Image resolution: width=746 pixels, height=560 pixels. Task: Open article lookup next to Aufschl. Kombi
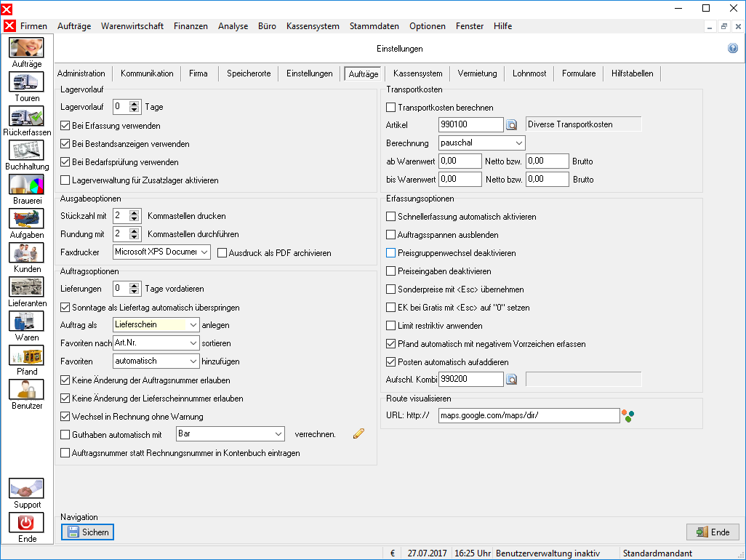pyautogui.click(x=511, y=380)
